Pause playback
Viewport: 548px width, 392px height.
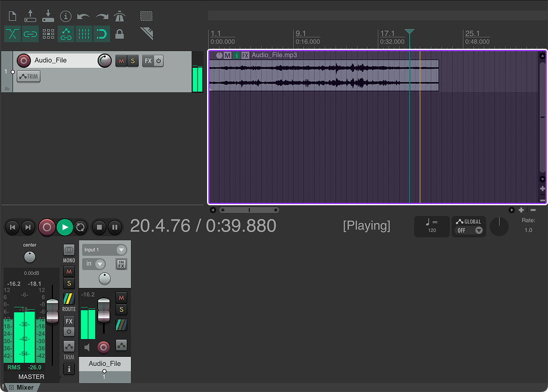[115, 227]
